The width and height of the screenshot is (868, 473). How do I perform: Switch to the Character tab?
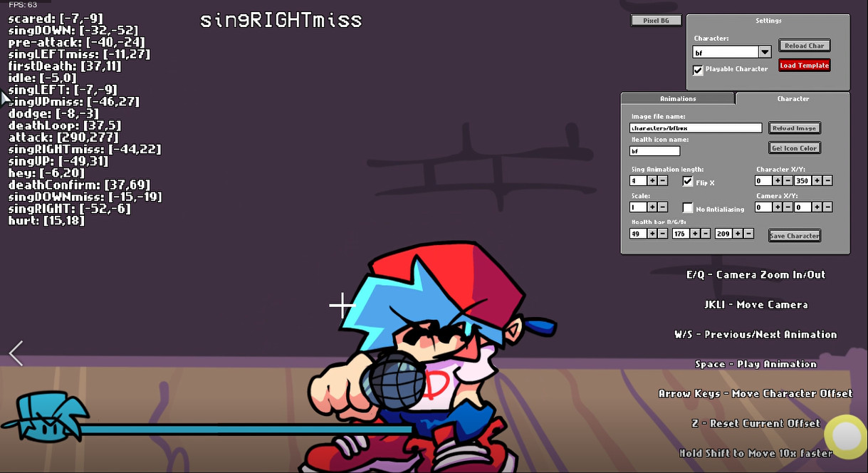(793, 98)
